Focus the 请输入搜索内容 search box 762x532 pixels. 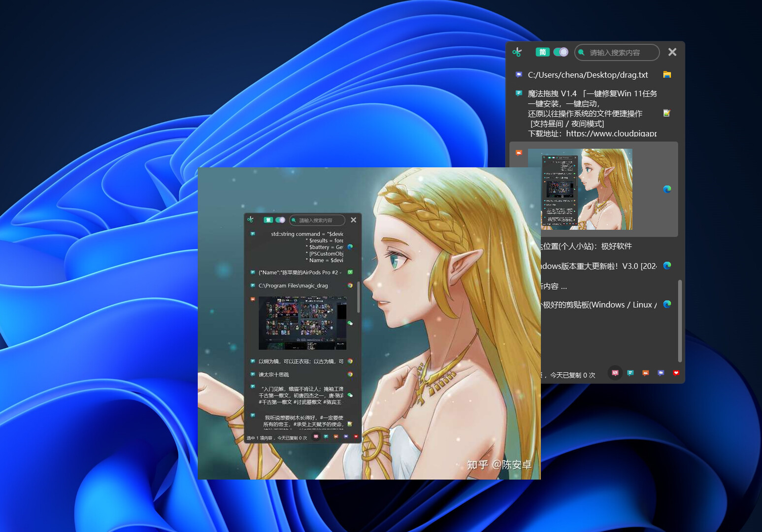(617, 52)
